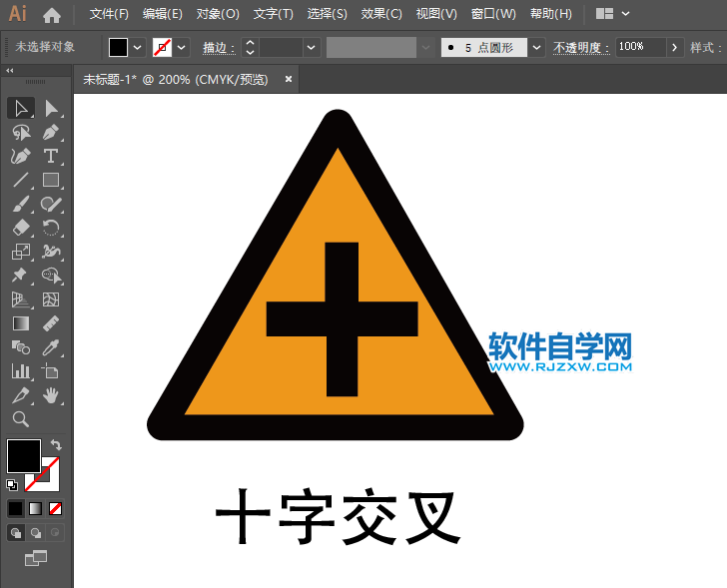Screen dimensions: 727x588
Task: Select the Column Graph tool
Action: (x=21, y=371)
